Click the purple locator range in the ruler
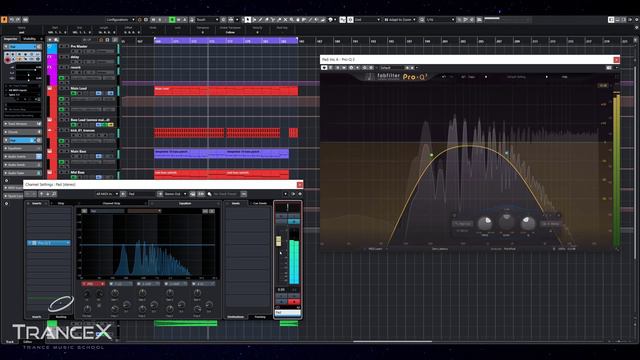The image size is (640, 360). pos(226,40)
